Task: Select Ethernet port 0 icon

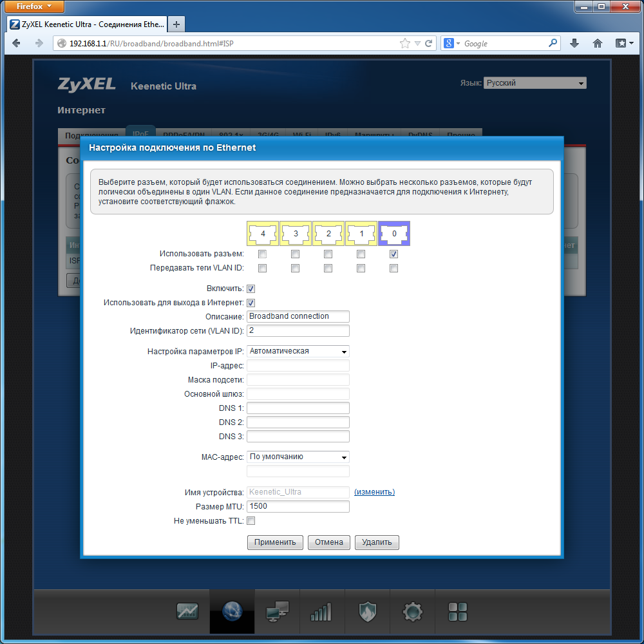Action: click(x=394, y=234)
